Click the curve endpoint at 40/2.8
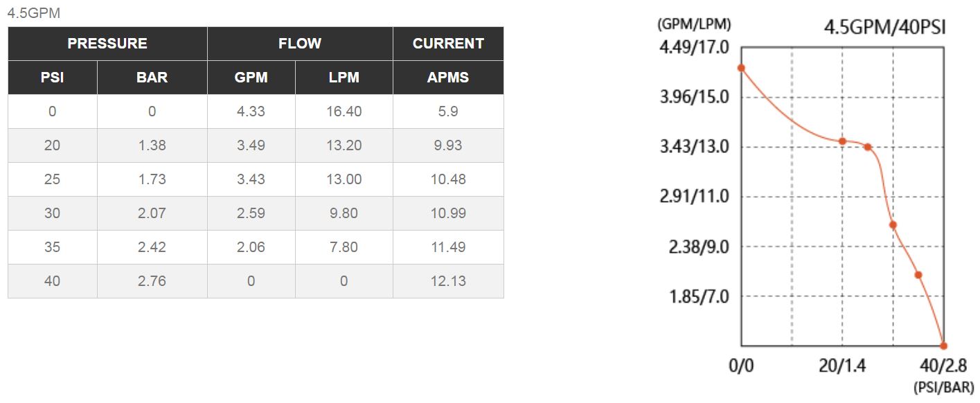 pyautogui.click(x=943, y=346)
